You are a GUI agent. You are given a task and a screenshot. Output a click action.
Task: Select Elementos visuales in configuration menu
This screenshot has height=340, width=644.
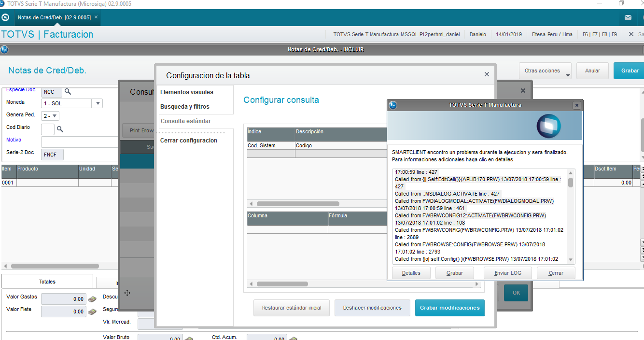coord(187,92)
